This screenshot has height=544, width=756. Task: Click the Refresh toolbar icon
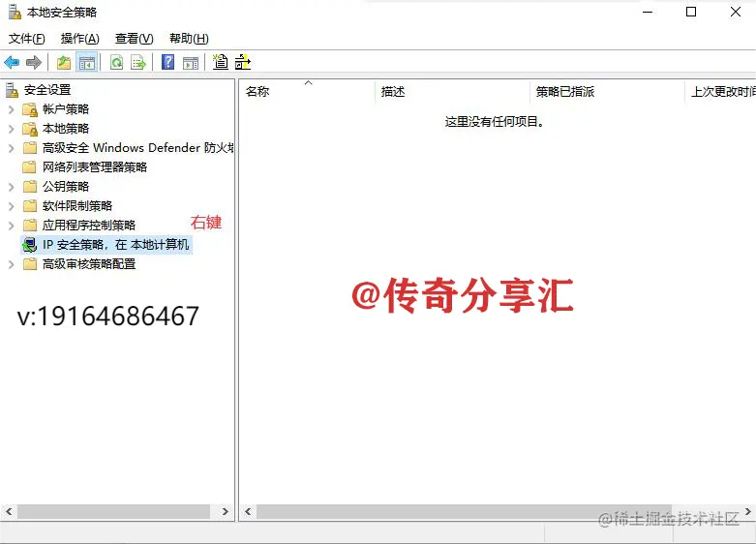pos(117,62)
